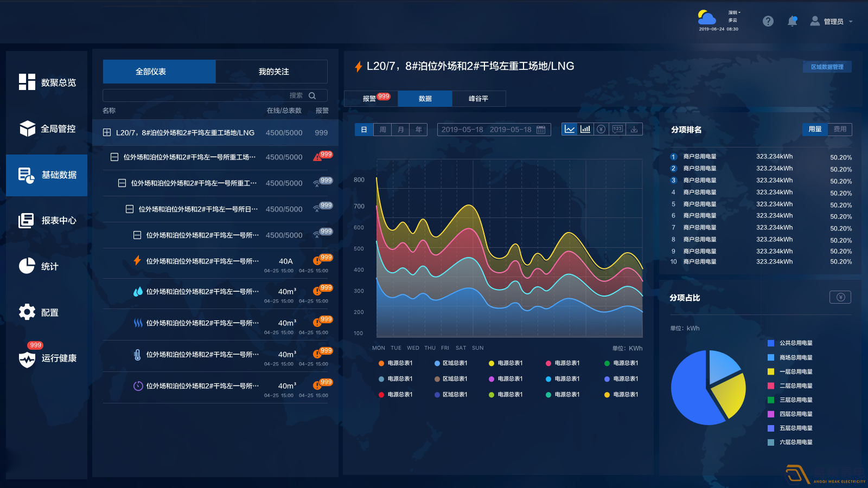The width and height of the screenshot is (868, 488).
Task: Click the download icon in chart toolbar
Action: point(634,129)
